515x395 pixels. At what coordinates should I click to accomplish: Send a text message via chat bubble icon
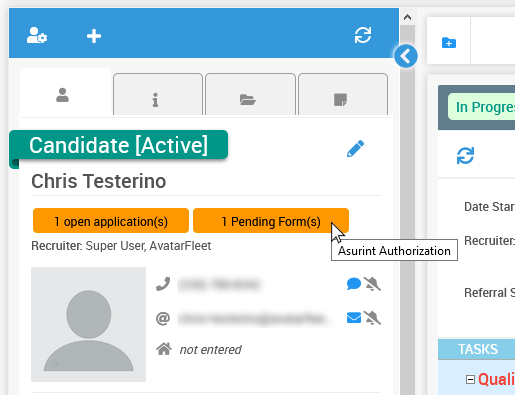coord(354,284)
